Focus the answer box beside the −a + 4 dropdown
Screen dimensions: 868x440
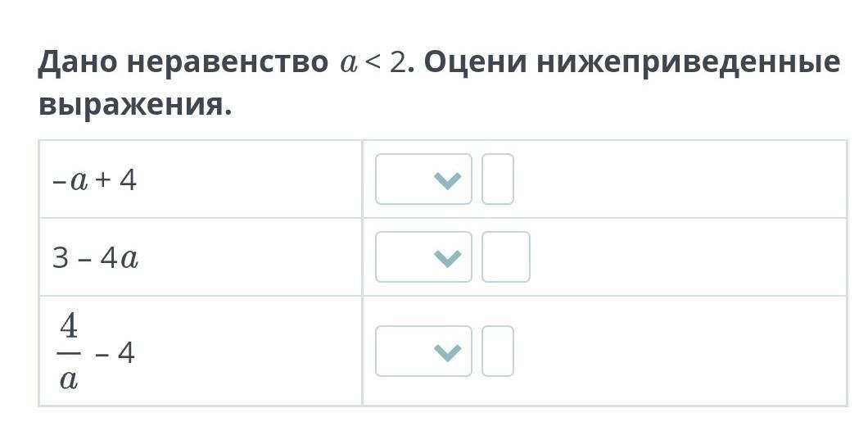click(498, 179)
